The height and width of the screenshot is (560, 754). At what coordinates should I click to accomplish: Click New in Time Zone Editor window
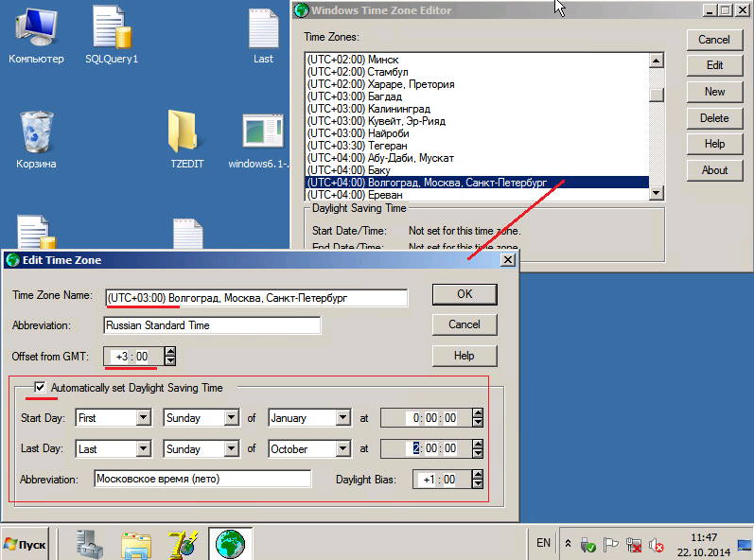coord(714,92)
